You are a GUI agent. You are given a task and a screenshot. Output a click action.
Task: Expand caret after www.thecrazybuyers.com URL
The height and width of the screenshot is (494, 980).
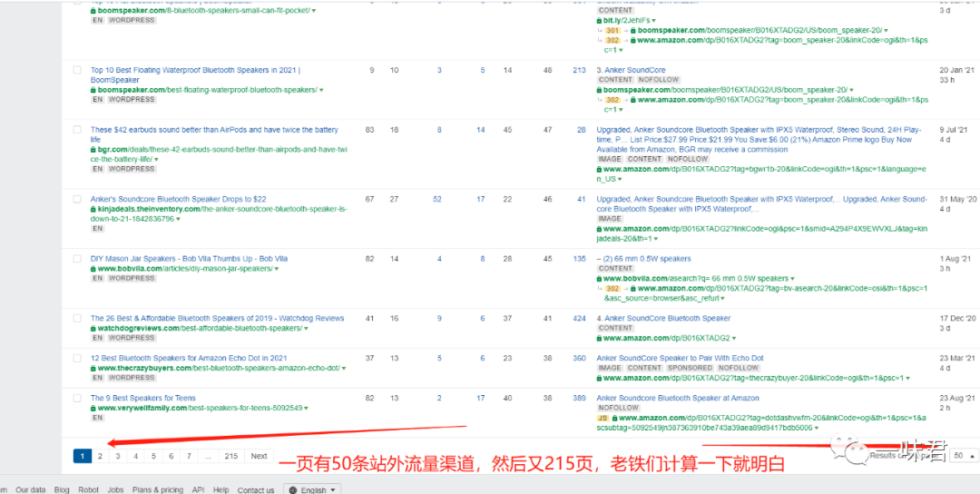click(344, 369)
